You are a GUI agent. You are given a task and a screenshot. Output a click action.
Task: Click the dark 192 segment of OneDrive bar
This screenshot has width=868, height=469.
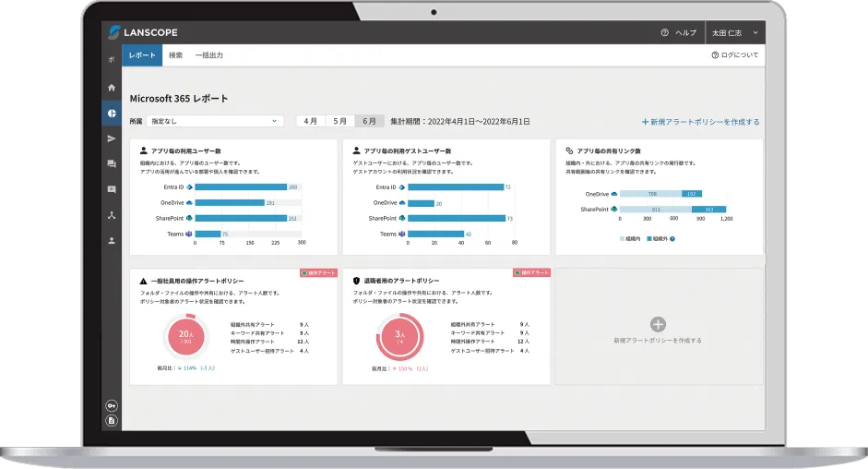692,194
